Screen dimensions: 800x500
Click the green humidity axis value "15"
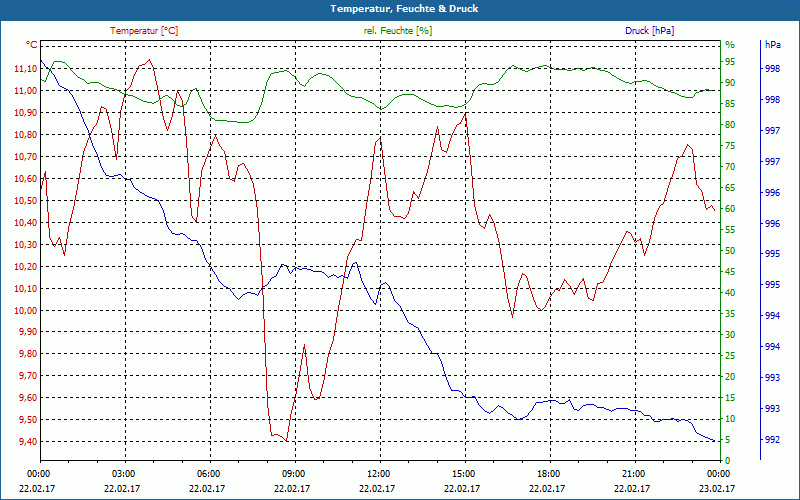(730, 397)
